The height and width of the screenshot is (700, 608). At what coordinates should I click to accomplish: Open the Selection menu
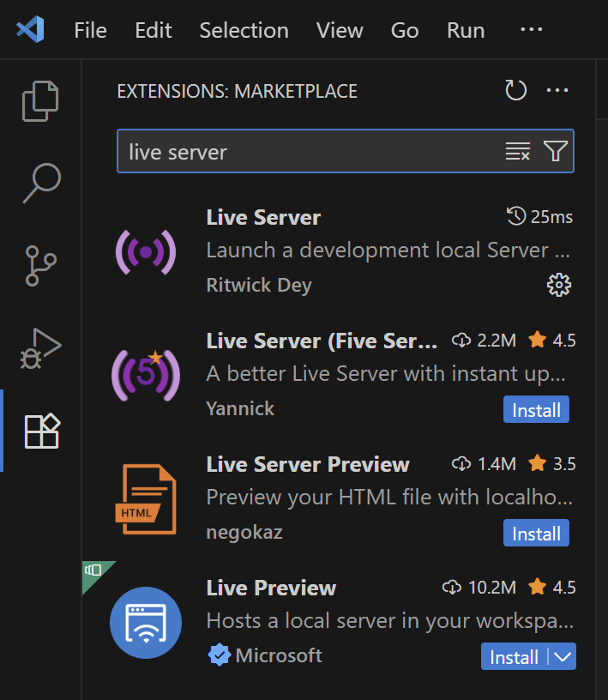click(x=244, y=30)
